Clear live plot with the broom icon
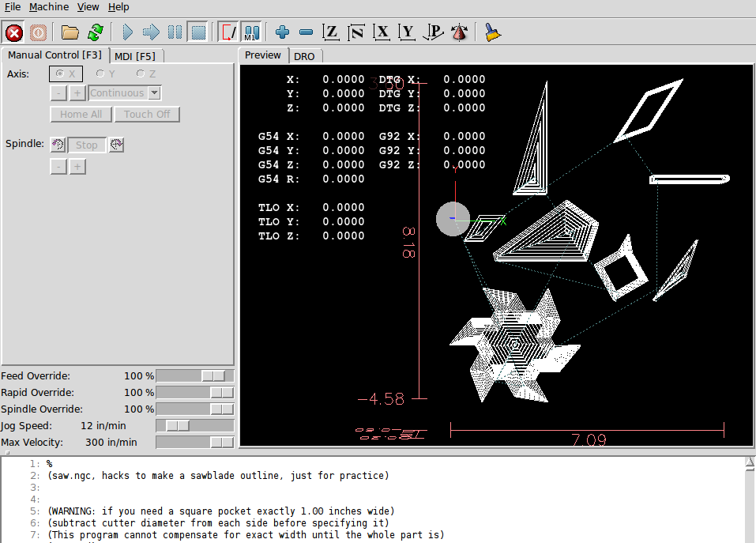Screen dimensions: 756x543 point(493,32)
